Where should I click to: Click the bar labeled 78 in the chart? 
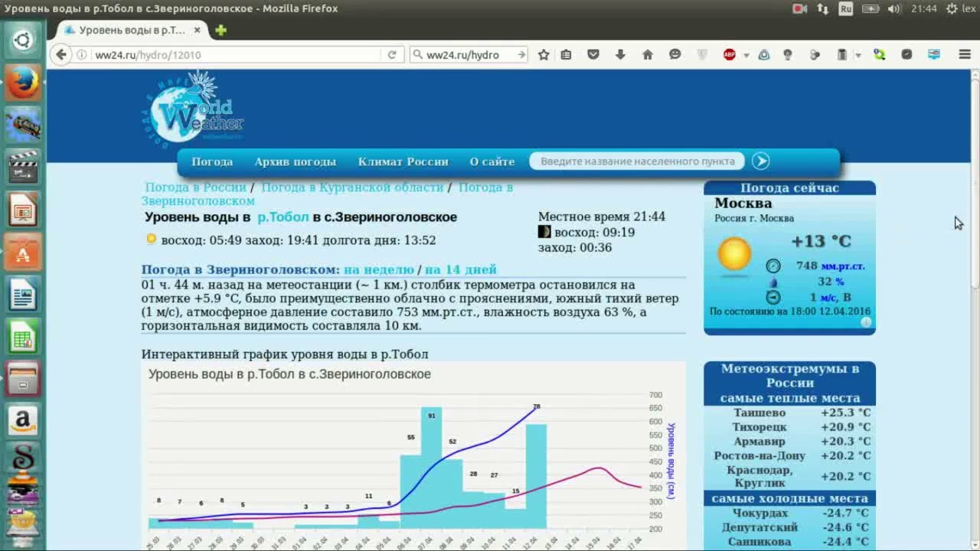tap(536, 476)
